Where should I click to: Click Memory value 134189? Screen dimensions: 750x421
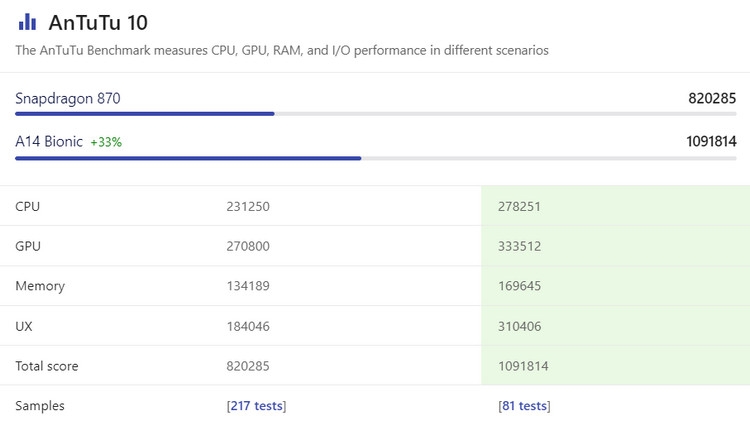click(x=248, y=286)
